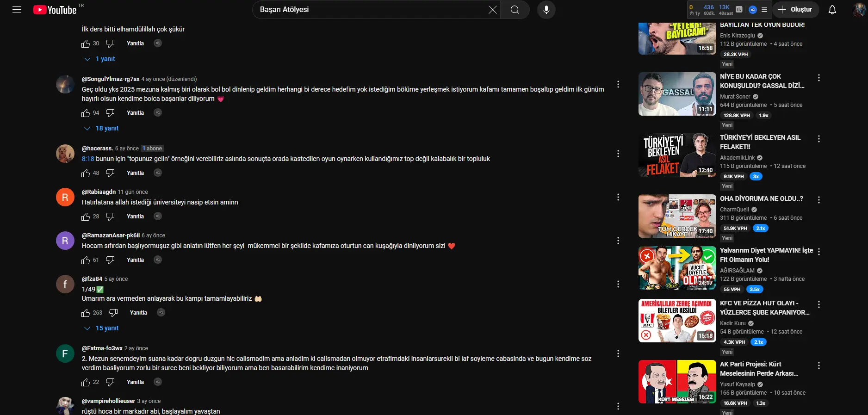Viewport: 868px width, 415px height.
Task: Click the 128.8K VPH vidIQ badge
Action: 737,115
